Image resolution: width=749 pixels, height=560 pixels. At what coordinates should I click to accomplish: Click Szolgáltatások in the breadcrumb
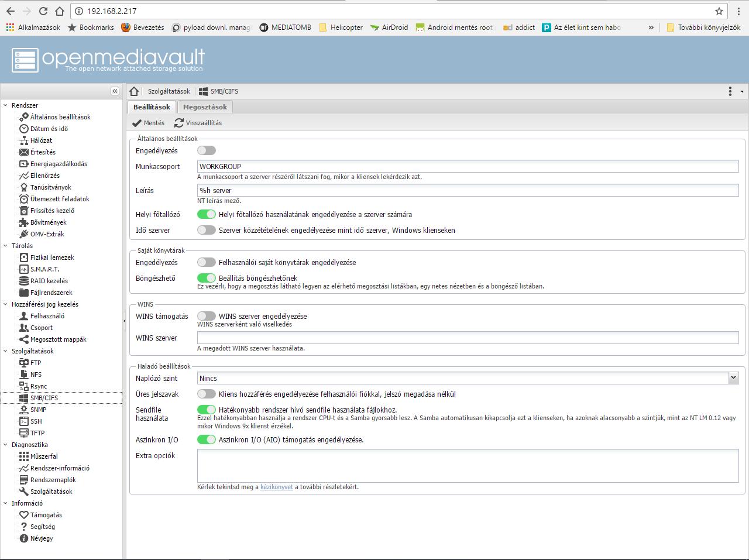click(169, 91)
